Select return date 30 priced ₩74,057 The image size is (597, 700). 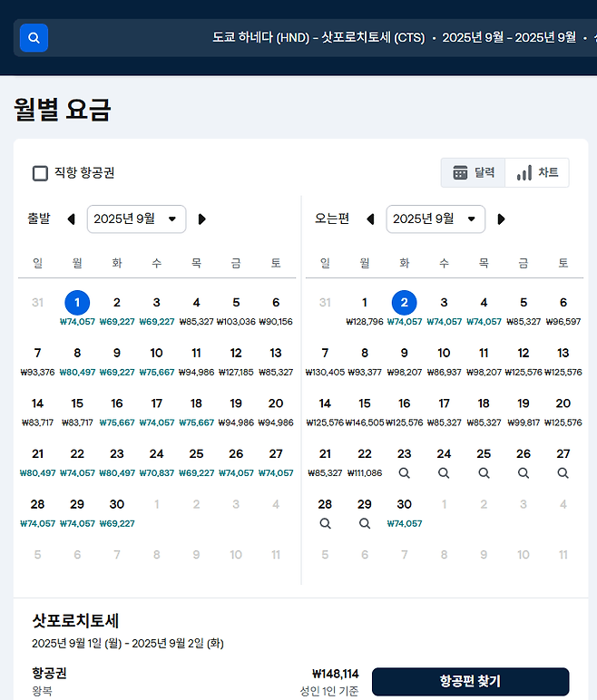point(405,511)
